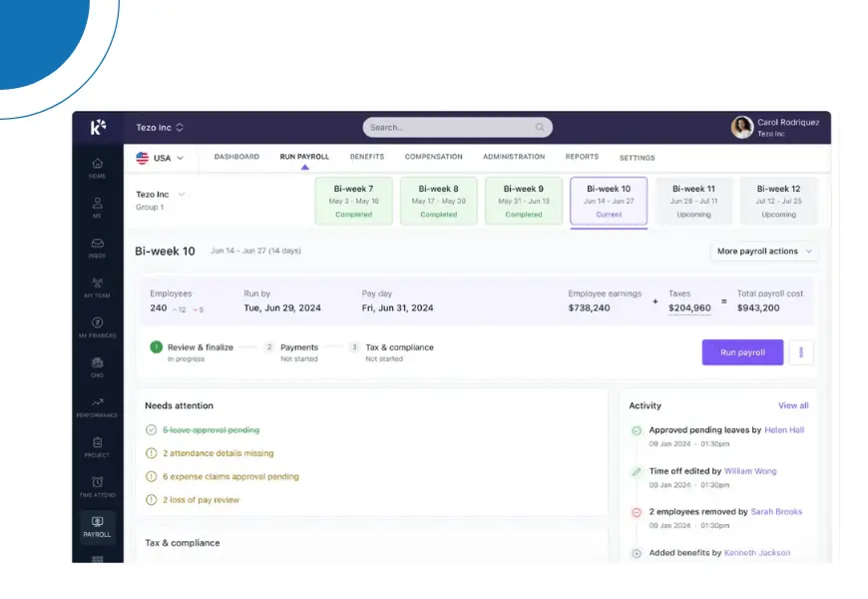The height and width of the screenshot is (599, 868).
Task: Open the three-dot menu beside Run payroll
Action: 801,352
